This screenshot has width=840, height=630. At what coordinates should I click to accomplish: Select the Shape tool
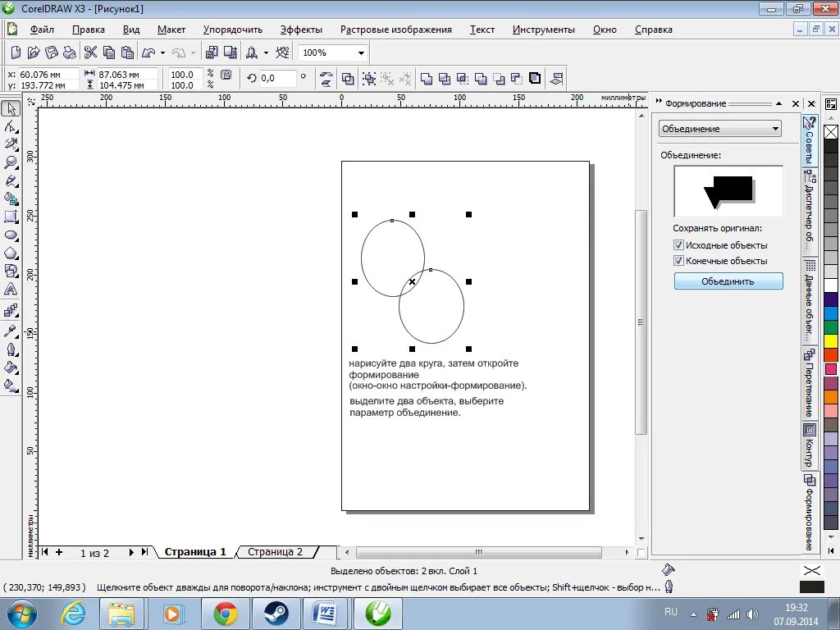click(11, 126)
